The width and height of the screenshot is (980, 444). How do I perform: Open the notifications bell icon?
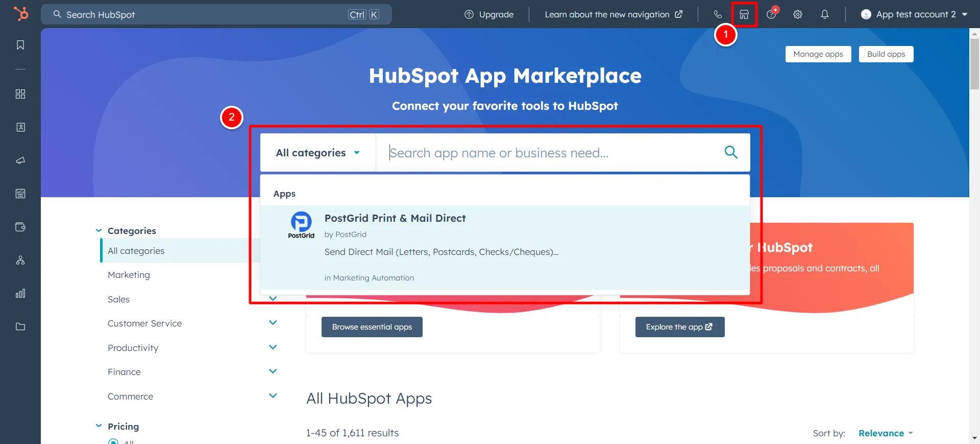[825, 14]
